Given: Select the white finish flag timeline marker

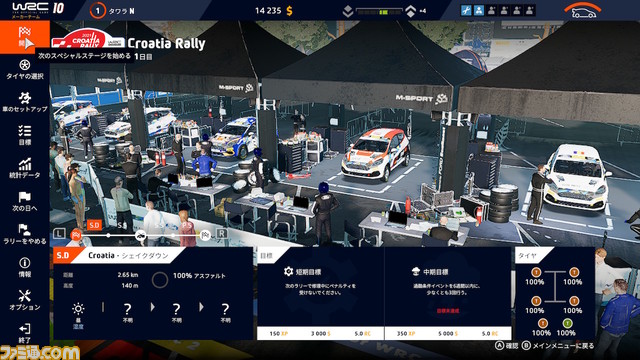Looking at the screenshot, I should coord(205,235).
